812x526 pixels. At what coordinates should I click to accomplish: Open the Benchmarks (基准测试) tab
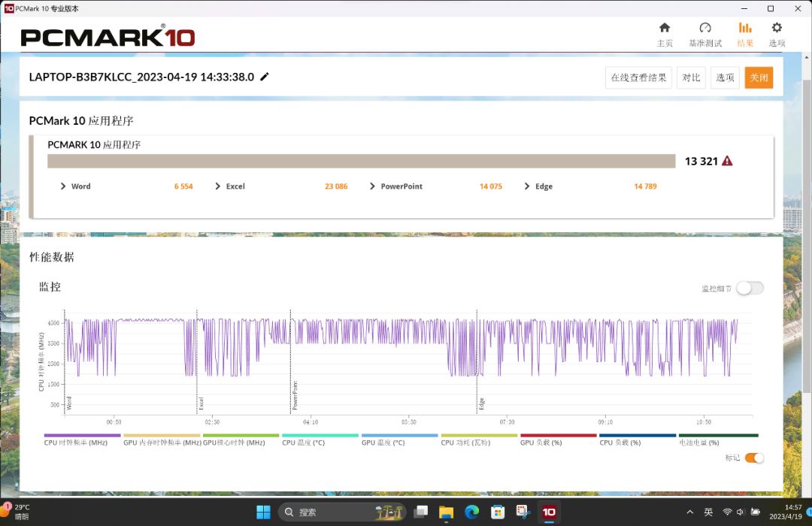(x=704, y=35)
